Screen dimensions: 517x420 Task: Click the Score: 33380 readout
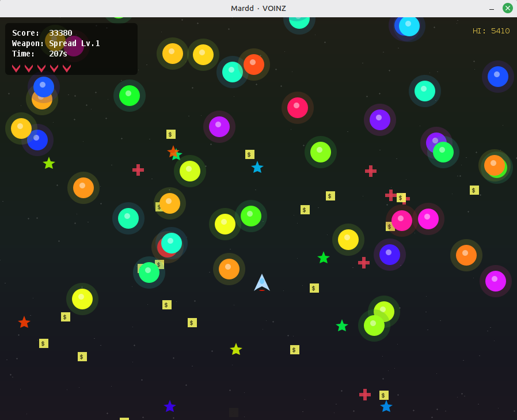coord(42,33)
